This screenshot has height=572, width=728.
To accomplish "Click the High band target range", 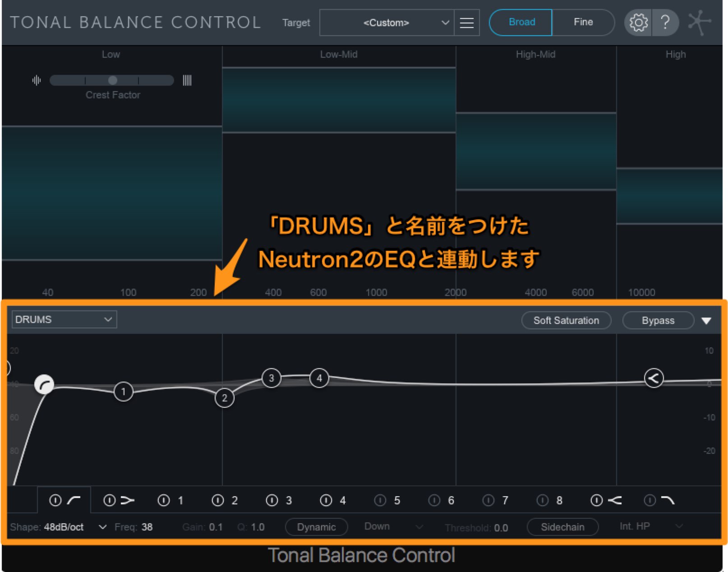I will click(669, 196).
